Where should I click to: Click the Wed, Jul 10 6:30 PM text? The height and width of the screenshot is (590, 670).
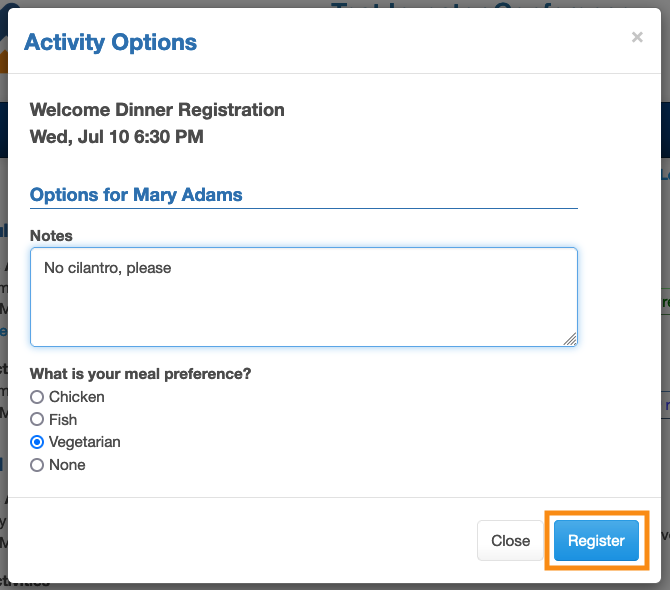[116, 136]
